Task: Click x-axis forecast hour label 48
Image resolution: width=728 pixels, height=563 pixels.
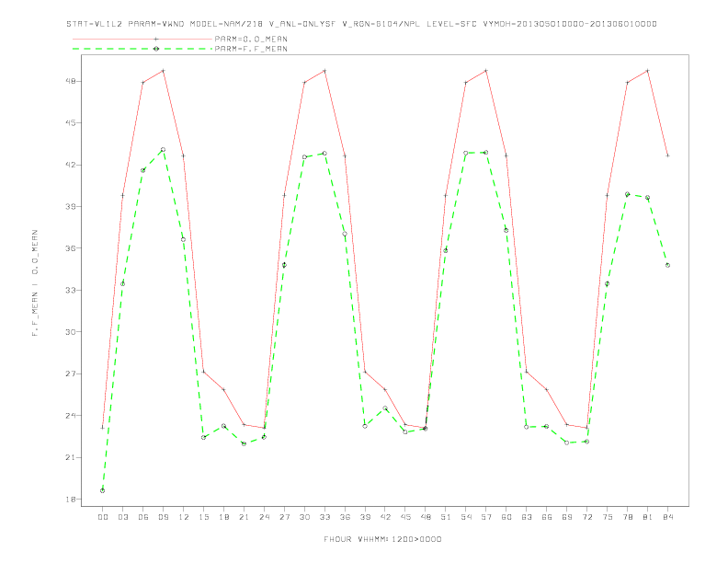Action: [426, 517]
